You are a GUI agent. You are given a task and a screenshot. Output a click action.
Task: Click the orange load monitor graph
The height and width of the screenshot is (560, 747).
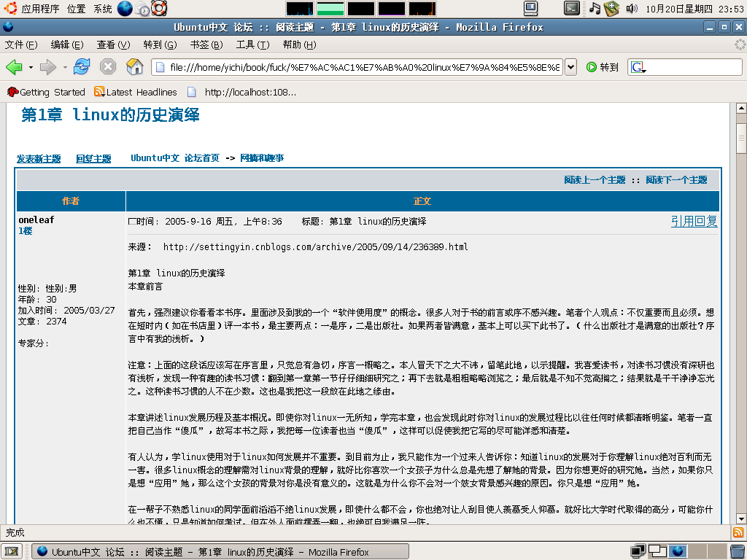tap(422, 9)
